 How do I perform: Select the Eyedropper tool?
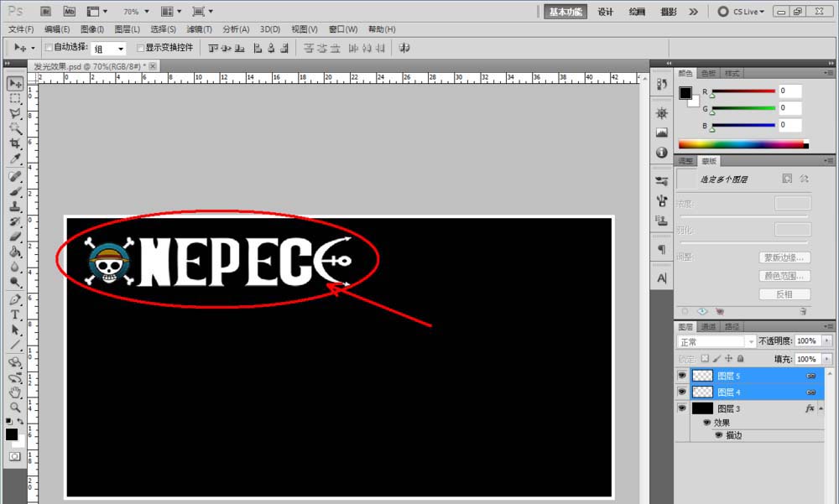click(15, 158)
